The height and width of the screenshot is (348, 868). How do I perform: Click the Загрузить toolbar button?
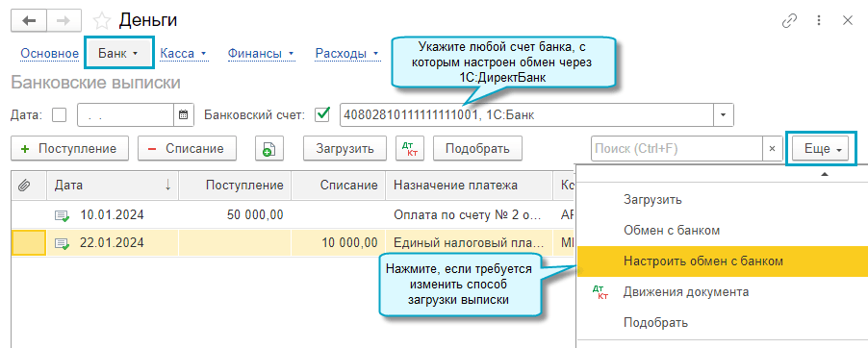[344, 149]
